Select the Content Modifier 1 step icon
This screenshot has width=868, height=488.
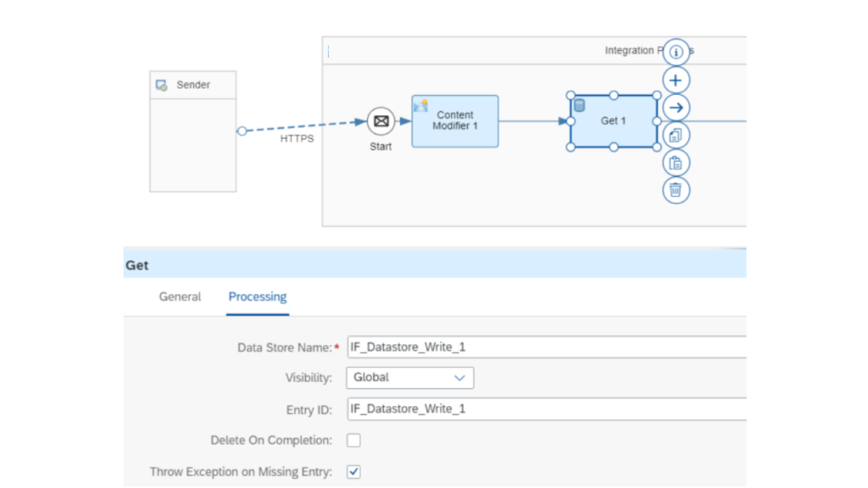tap(454, 120)
